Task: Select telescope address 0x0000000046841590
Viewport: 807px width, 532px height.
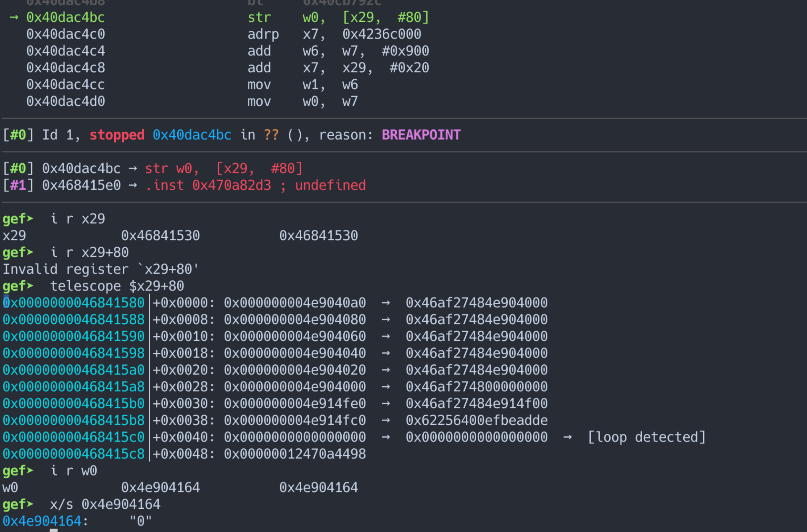Action: point(73,336)
